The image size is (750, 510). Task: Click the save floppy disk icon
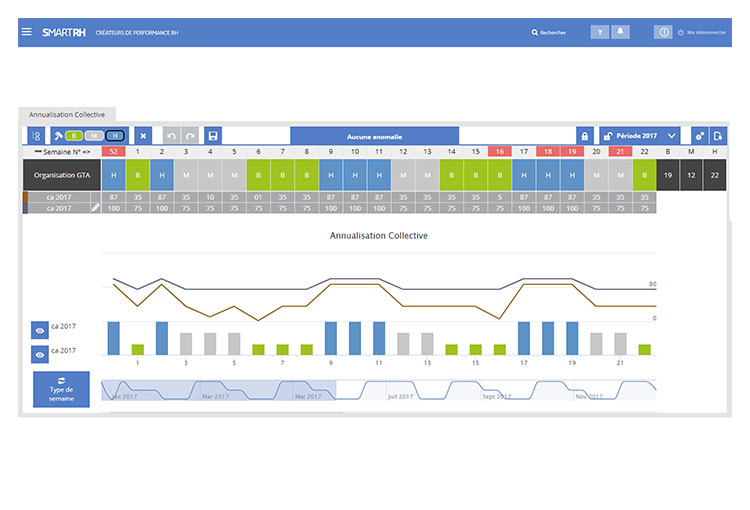212,135
